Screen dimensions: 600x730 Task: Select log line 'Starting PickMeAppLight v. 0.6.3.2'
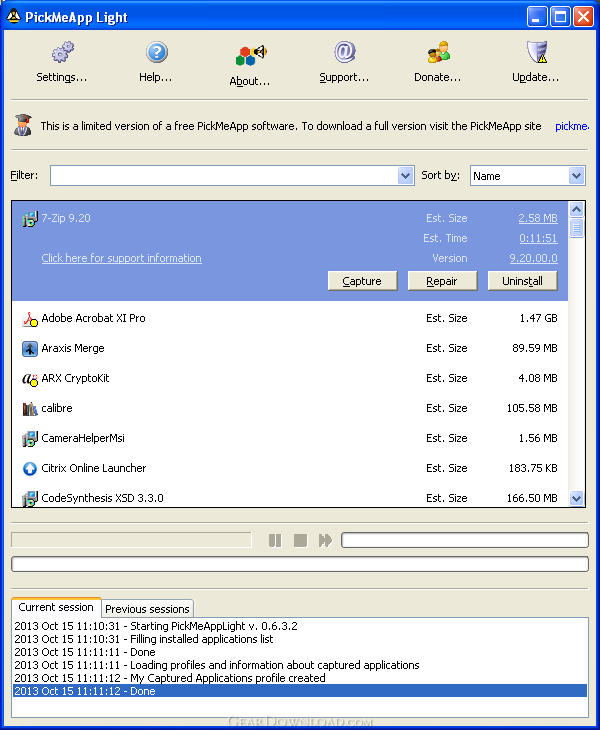click(300, 626)
